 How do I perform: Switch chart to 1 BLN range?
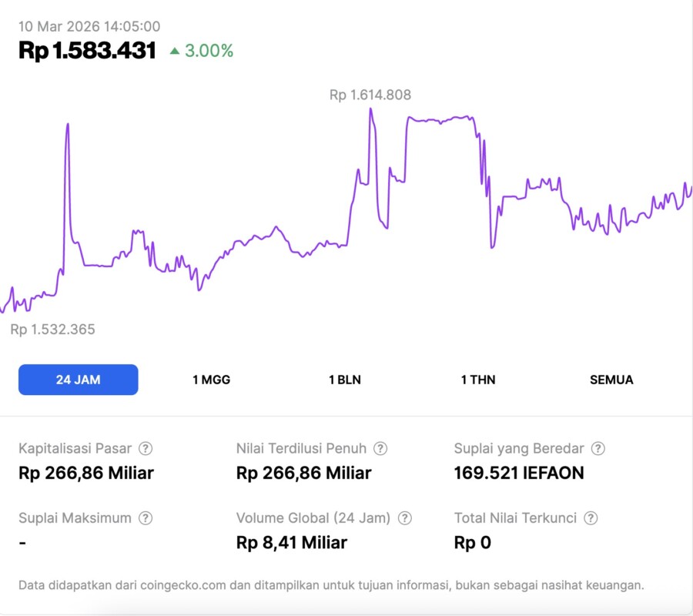pos(344,380)
